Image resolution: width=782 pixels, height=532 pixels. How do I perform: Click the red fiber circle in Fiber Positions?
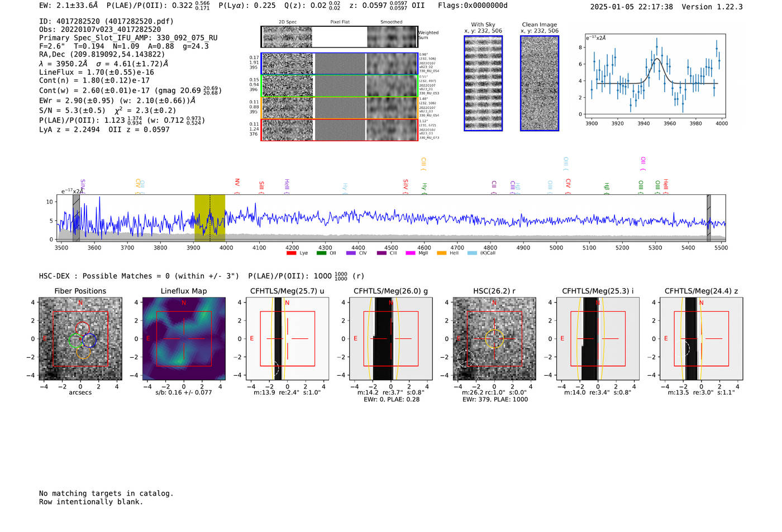[x=82, y=328]
